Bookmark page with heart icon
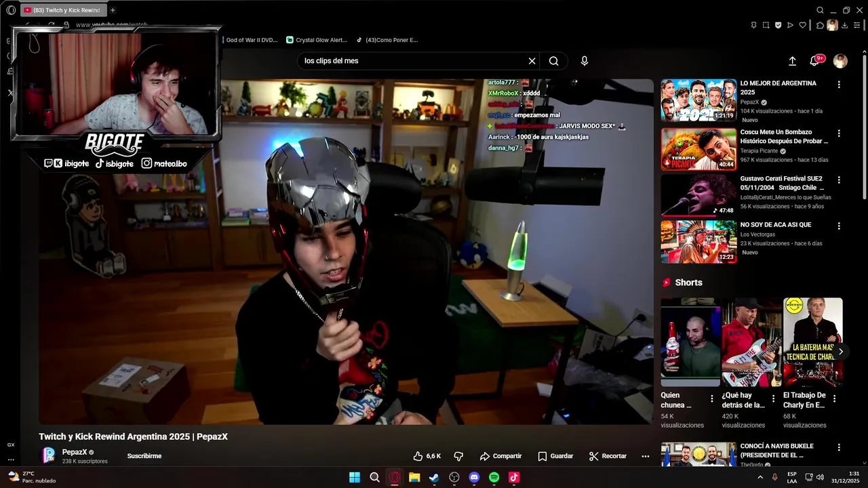This screenshot has height=488, width=868. tap(803, 25)
